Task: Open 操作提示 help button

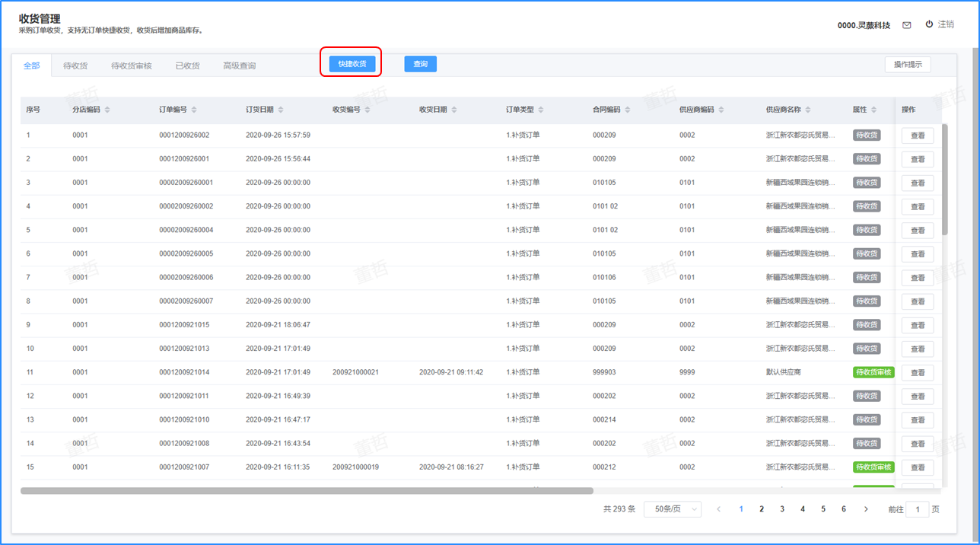Action: click(907, 65)
